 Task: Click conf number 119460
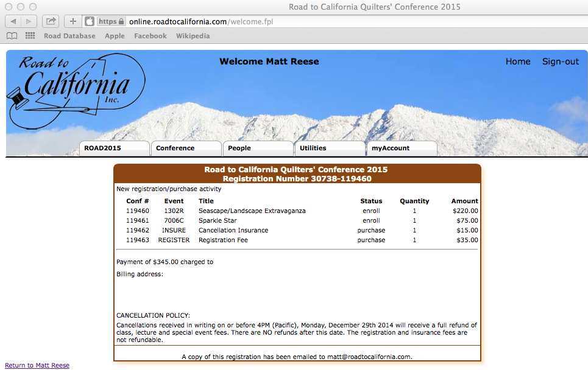coord(137,211)
